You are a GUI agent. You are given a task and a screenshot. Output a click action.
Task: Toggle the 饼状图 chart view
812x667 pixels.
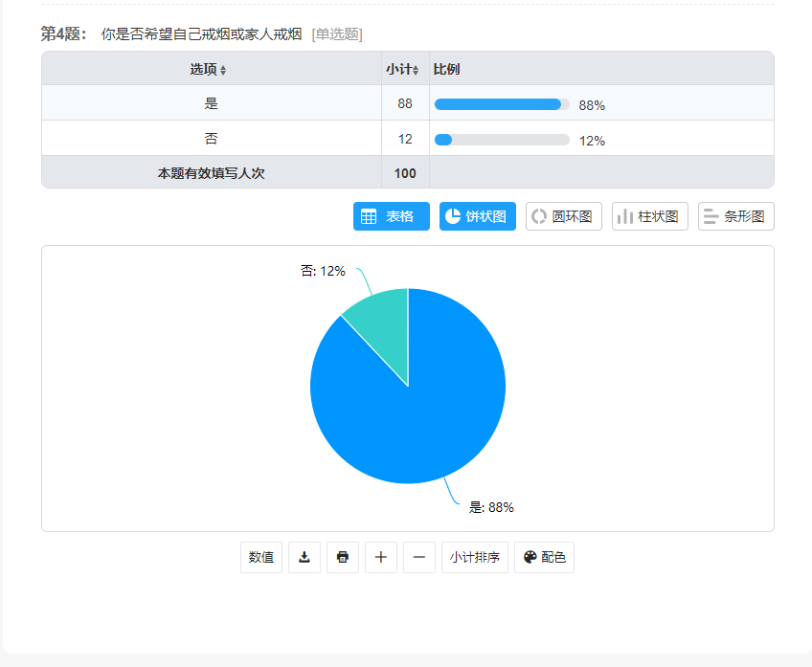(478, 216)
